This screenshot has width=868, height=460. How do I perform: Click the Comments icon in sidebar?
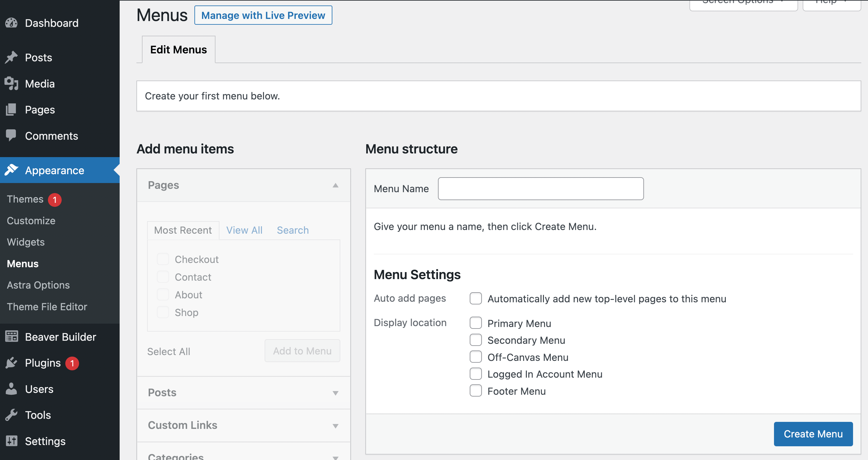pos(12,135)
